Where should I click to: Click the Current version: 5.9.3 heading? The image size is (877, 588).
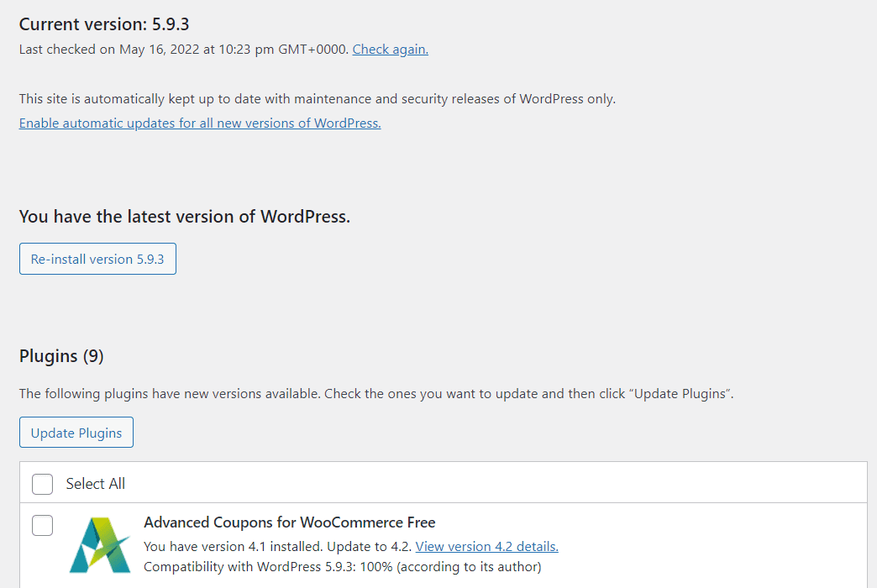104,24
